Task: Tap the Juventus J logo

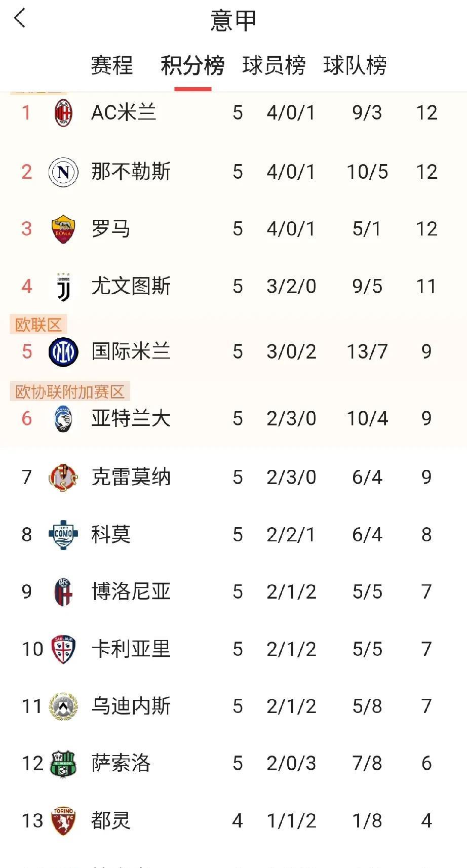Action: coord(63,287)
